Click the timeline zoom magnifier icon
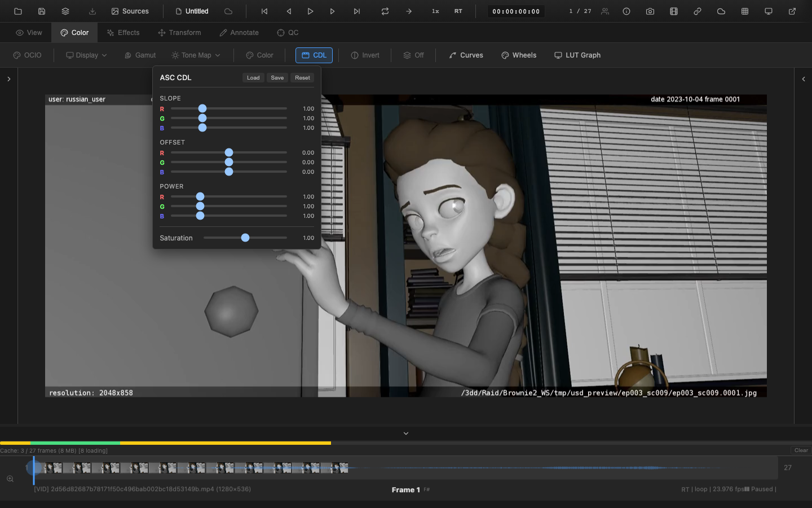The height and width of the screenshot is (508, 812). click(x=10, y=479)
